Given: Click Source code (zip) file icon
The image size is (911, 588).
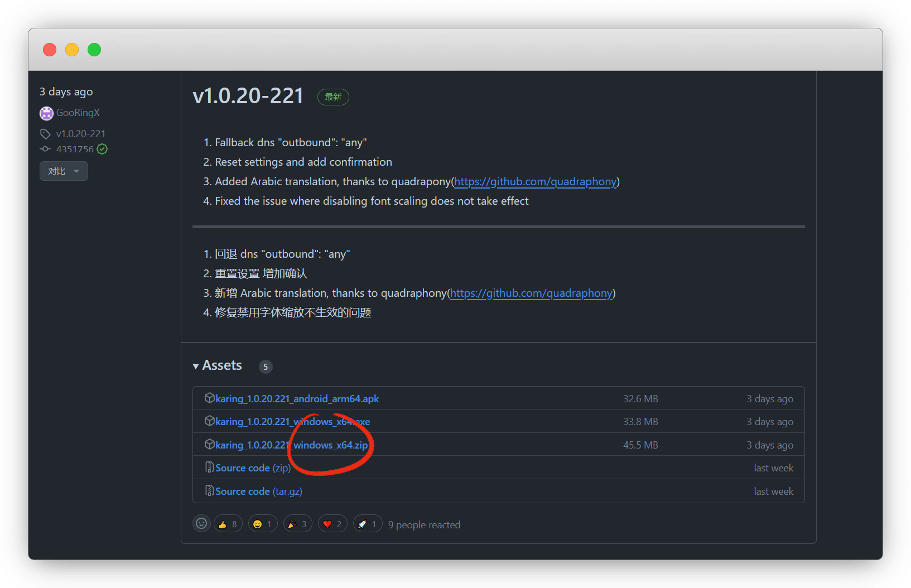Looking at the screenshot, I should point(210,467).
